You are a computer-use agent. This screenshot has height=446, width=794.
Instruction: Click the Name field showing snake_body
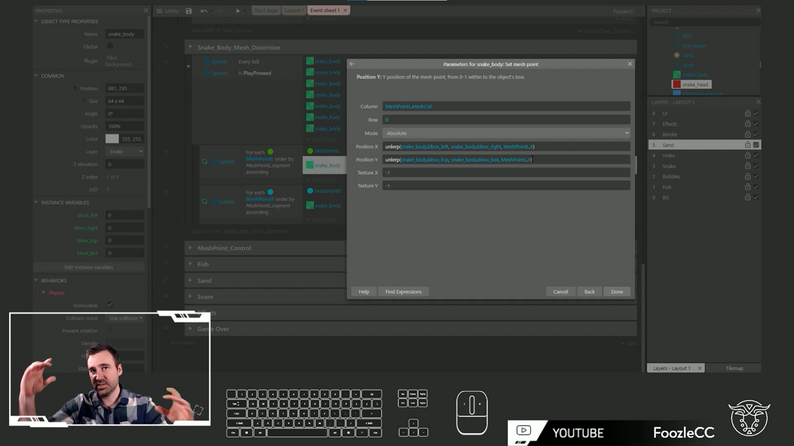tap(125, 34)
